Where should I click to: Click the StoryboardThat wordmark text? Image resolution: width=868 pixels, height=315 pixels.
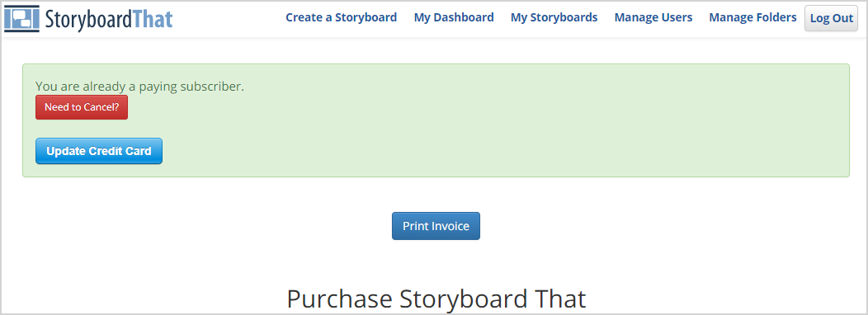109,18
